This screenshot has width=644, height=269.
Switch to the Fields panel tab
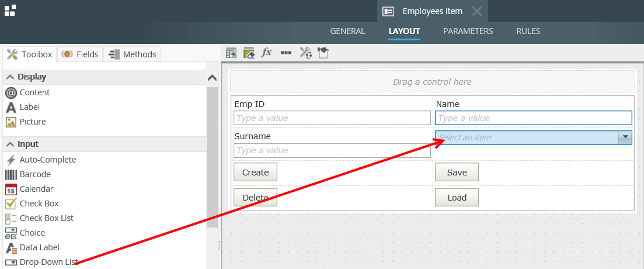tap(79, 54)
